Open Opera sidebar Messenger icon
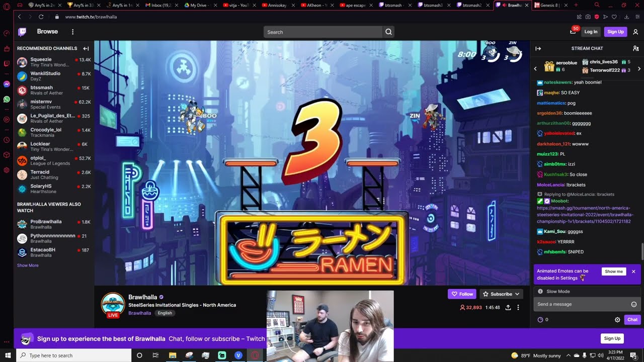This screenshot has height=362, width=644. (x=7, y=84)
